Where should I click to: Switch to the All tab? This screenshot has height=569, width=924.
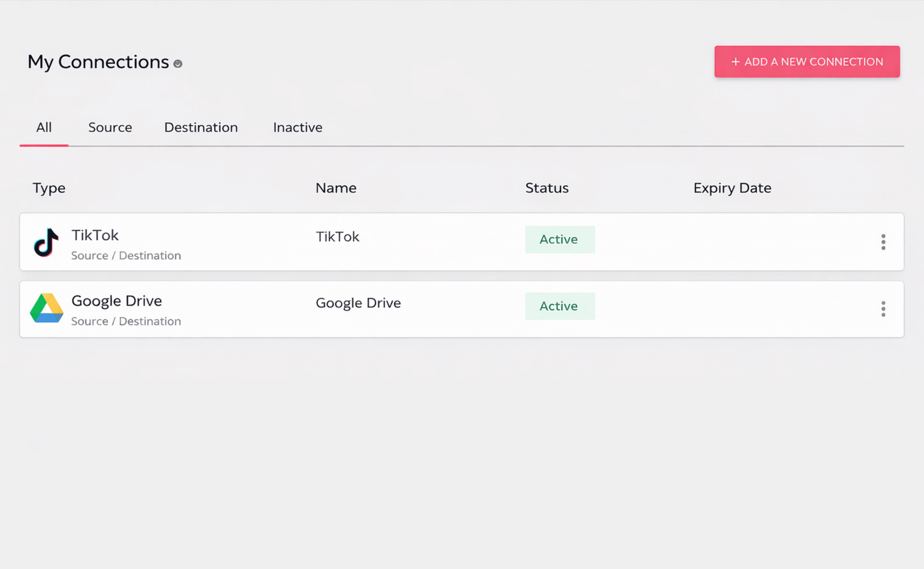pyautogui.click(x=44, y=128)
